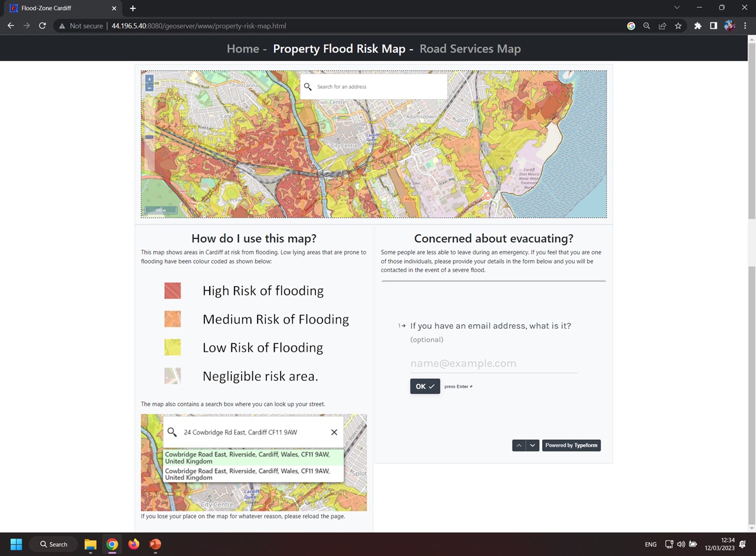Click the ENG language indicator
The width and height of the screenshot is (756, 556).
click(651, 544)
